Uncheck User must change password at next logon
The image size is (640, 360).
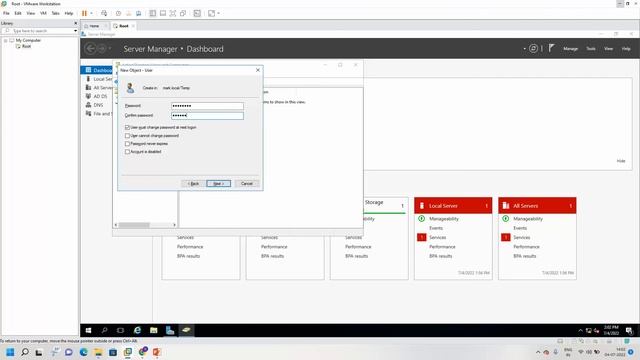127,127
